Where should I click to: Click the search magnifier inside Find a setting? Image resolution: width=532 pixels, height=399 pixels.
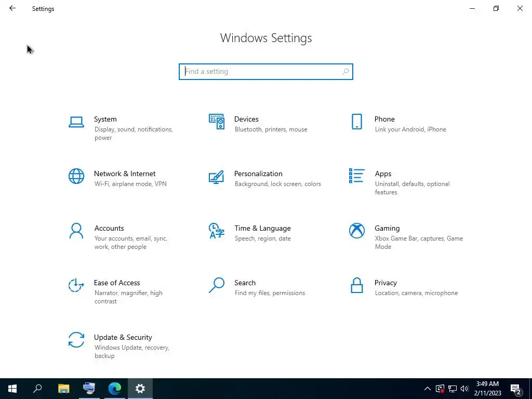(345, 72)
